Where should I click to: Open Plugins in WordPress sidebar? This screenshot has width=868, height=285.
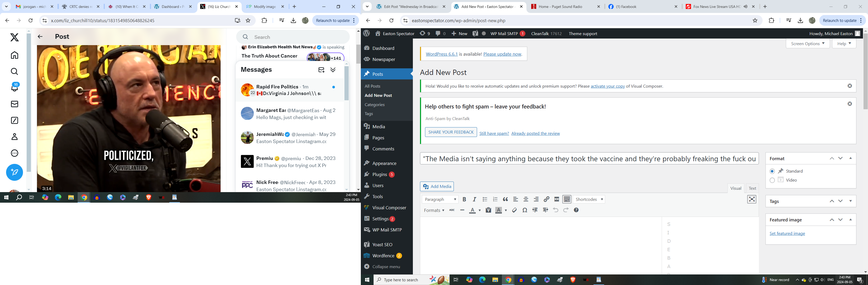point(379,174)
